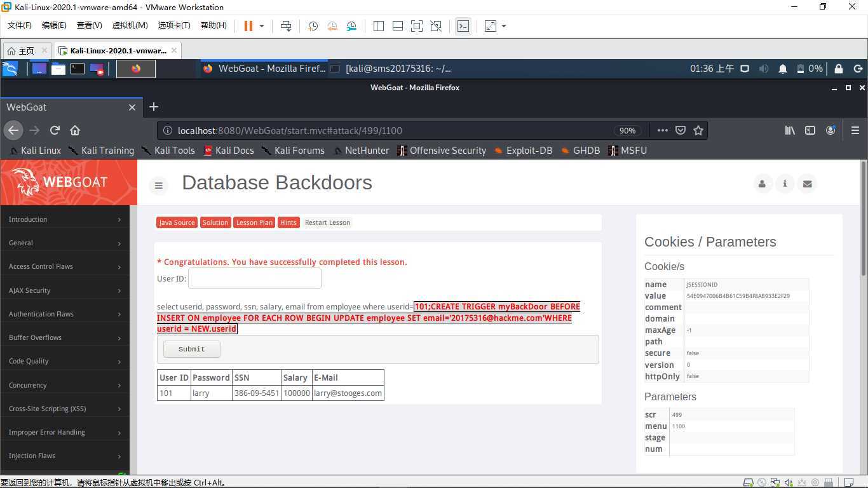The width and height of the screenshot is (868, 488).
Task: Expand the Access Control Flaws category
Action: [x=65, y=266]
